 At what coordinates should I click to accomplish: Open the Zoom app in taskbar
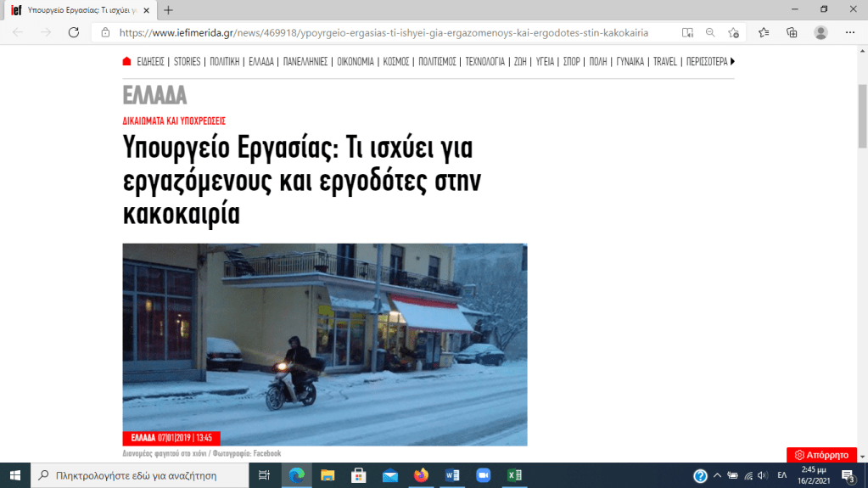point(484,475)
